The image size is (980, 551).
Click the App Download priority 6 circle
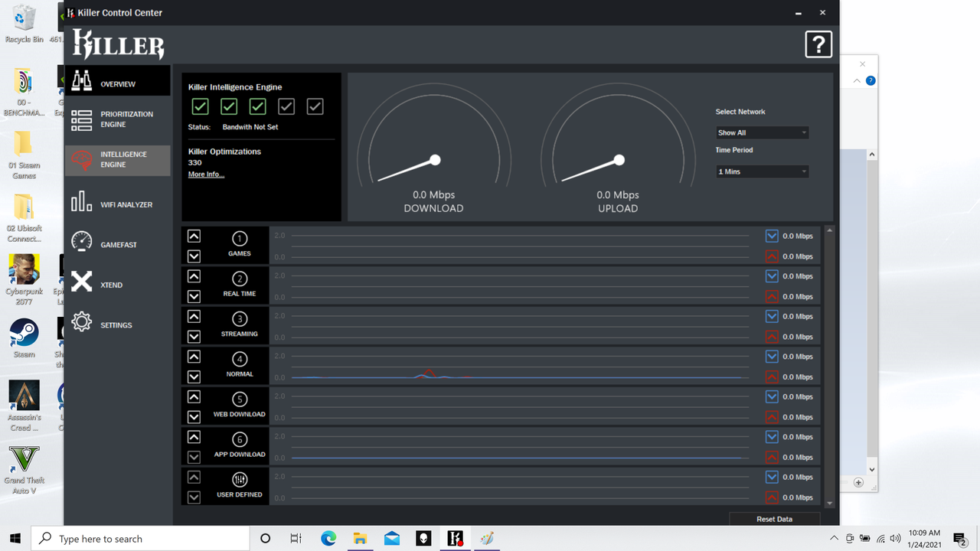click(240, 440)
